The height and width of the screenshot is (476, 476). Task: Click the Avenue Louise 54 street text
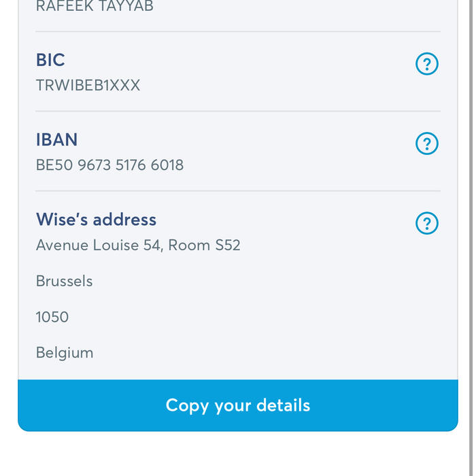point(98,245)
